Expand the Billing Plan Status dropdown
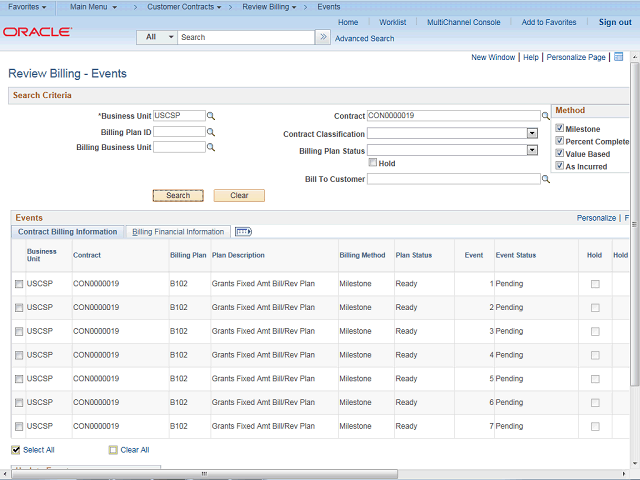 pos(532,150)
